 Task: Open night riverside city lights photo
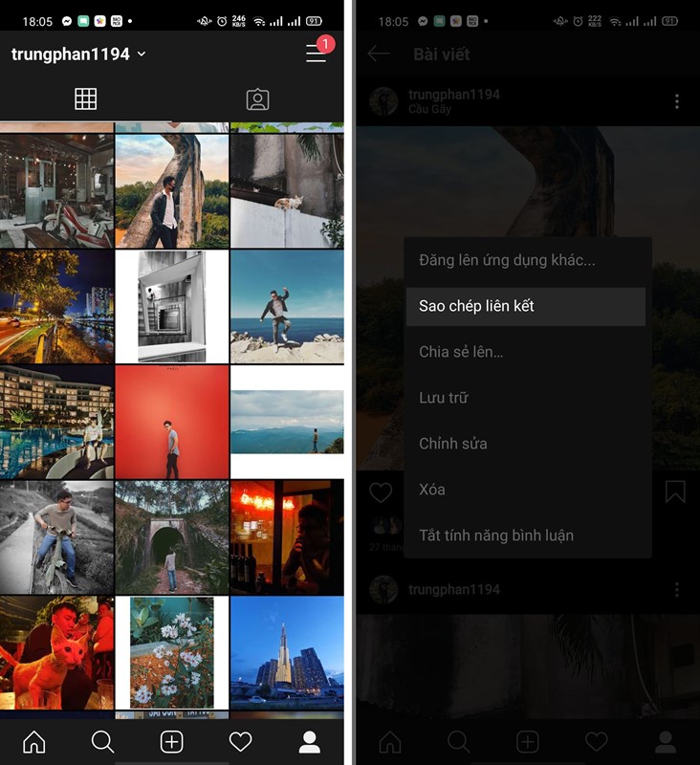pos(56,306)
